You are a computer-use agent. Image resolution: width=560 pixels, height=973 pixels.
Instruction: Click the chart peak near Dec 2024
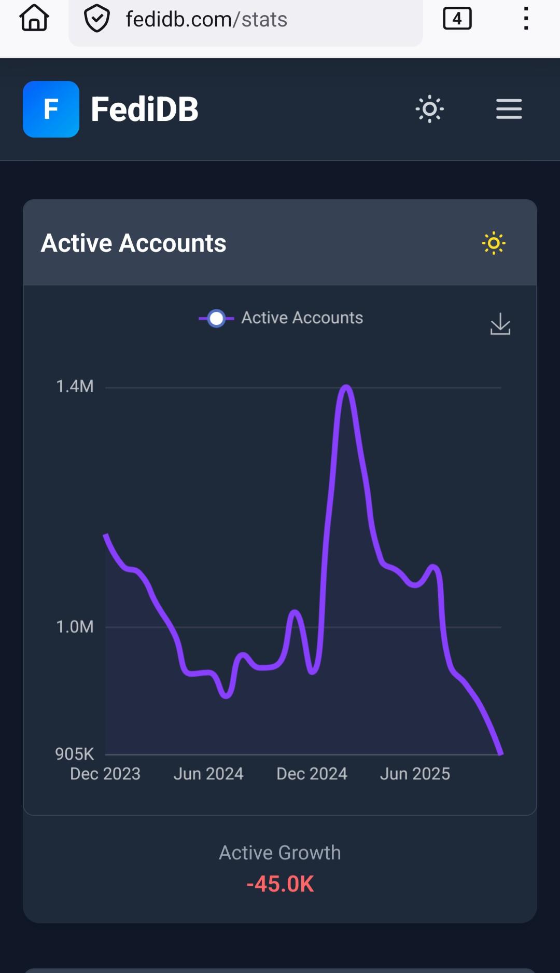(x=346, y=387)
